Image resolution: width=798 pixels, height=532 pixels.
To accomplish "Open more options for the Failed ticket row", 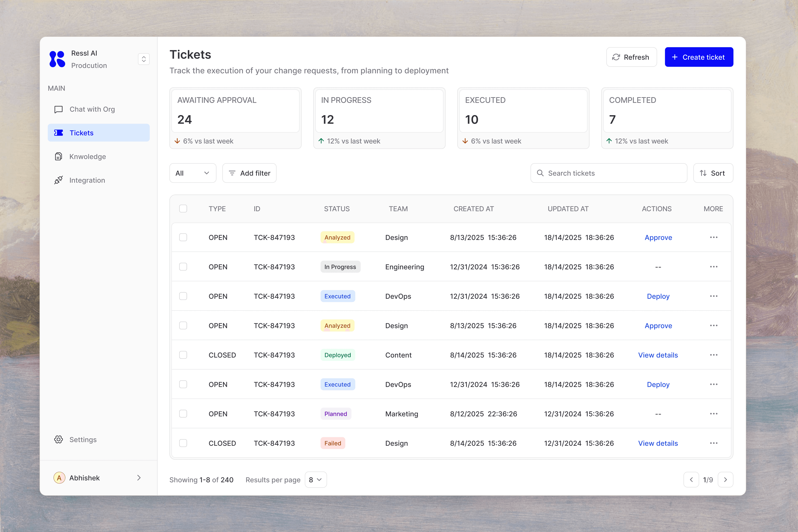I will (713, 443).
